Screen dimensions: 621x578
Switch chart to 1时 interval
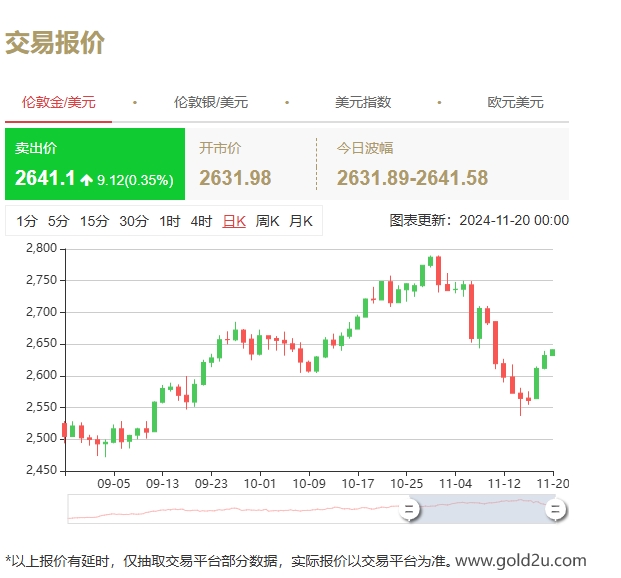pos(170,221)
